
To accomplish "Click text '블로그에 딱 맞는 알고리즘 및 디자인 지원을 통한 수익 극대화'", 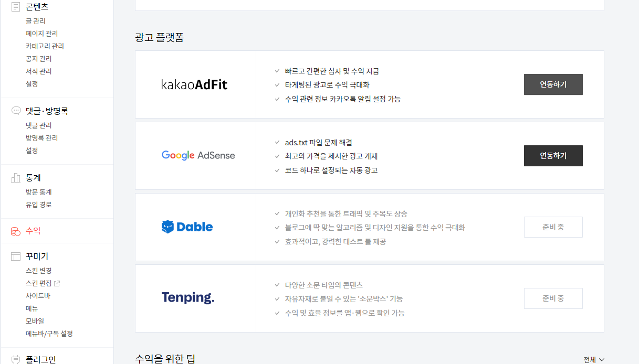I will click(x=375, y=228).
